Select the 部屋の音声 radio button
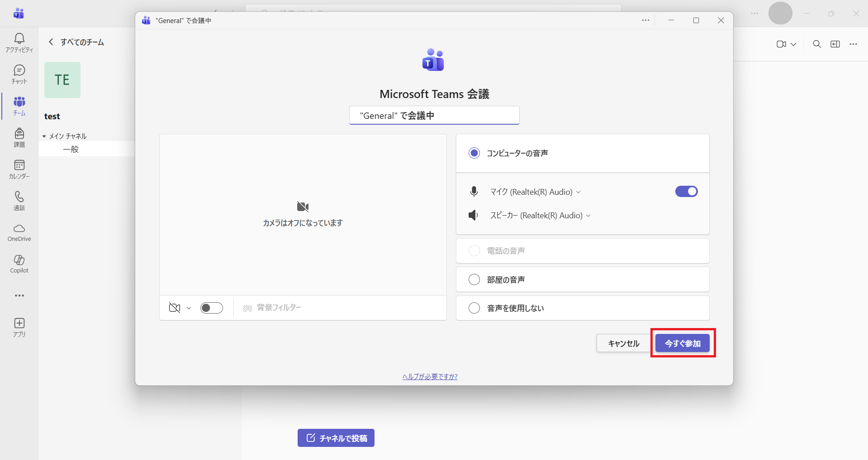Viewport: 868px width, 460px height. click(474, 280)
